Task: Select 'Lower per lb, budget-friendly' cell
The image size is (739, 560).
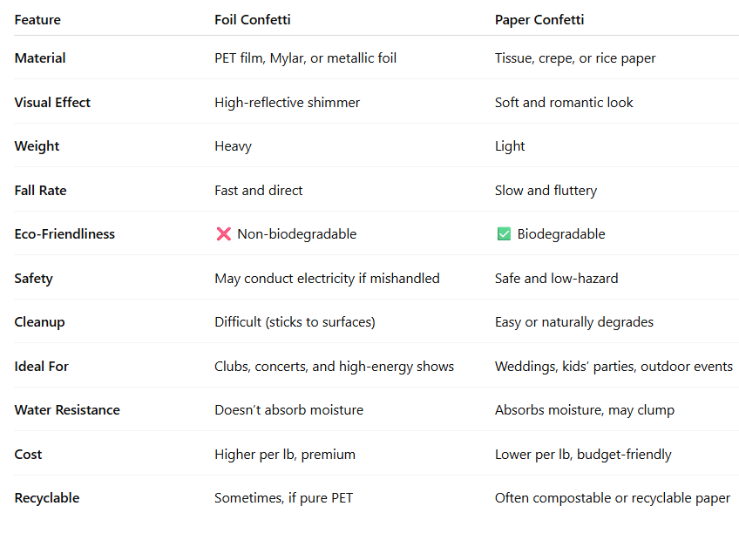Action: pos(583,455)
